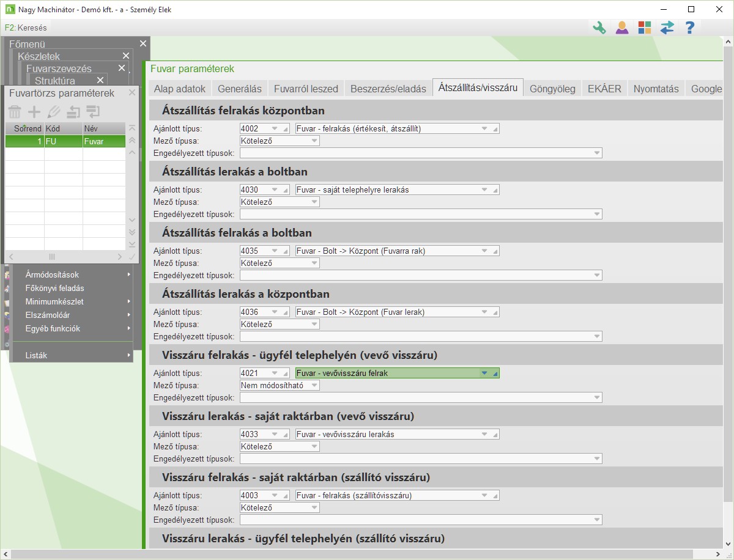734x560 pixels.
Task: Open help with the question mark icon
Action: pos(689,27)
